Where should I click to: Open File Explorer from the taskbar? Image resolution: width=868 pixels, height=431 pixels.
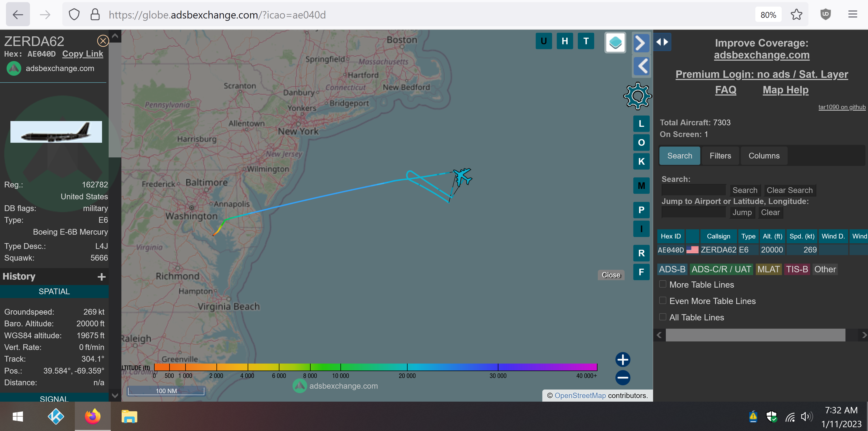(x=129, y=417)
